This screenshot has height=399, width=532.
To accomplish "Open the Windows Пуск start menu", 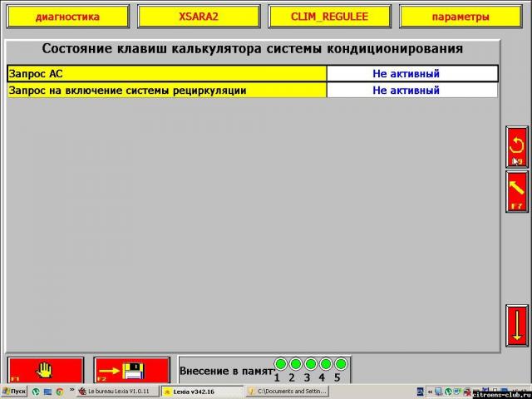I will [x=14, y=391].
